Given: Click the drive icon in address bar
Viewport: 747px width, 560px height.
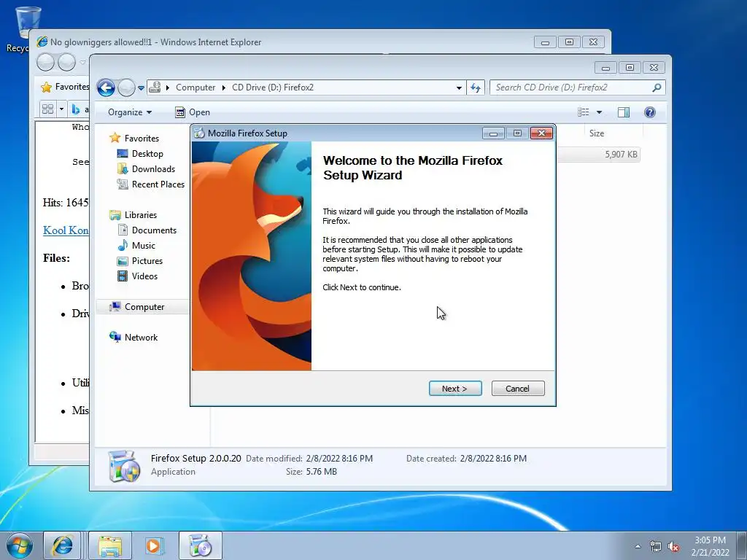Looking at the screenshot, I should click(x=155, y=87).
